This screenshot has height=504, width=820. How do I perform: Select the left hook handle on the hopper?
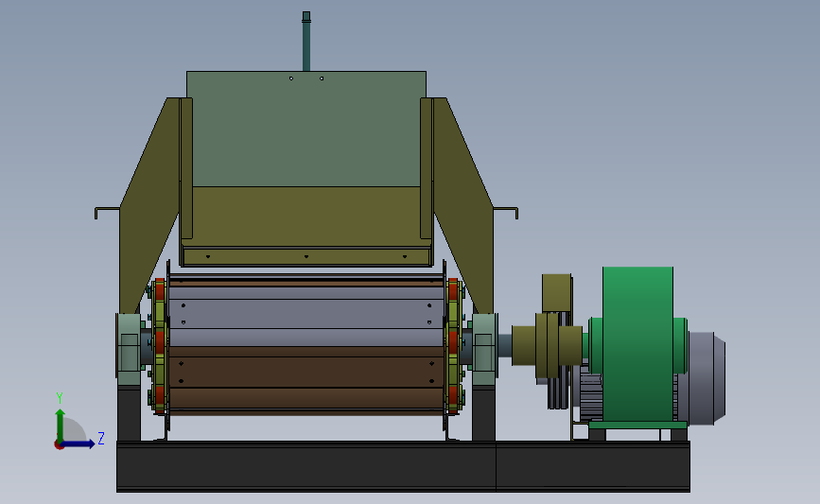107,212
